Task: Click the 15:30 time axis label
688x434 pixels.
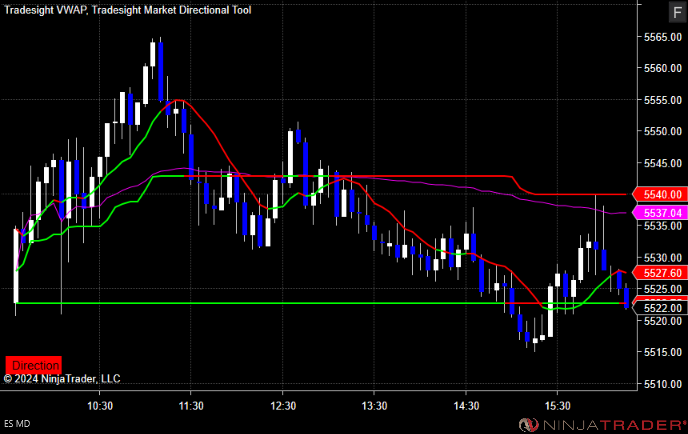Action: coord(557,406)
